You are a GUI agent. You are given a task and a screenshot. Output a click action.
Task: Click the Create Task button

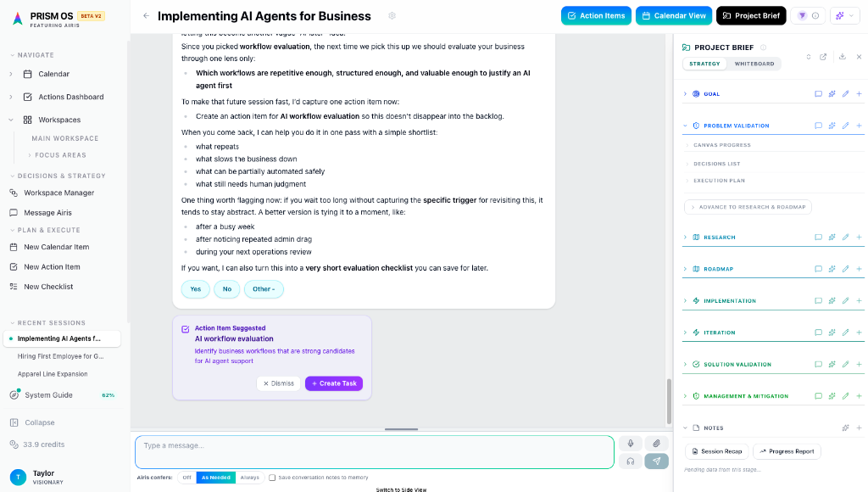(334, 383)
